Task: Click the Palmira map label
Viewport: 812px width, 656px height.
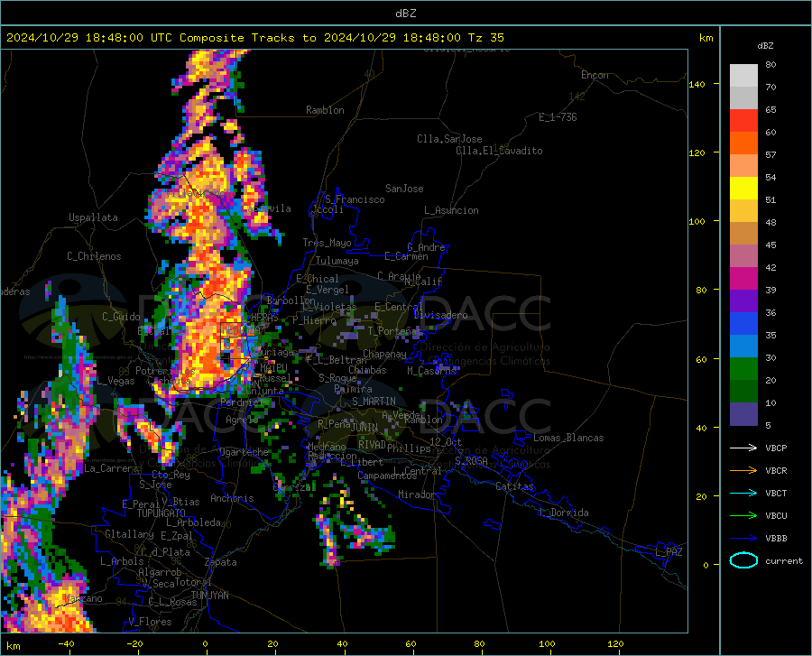Action: point(353,389)
